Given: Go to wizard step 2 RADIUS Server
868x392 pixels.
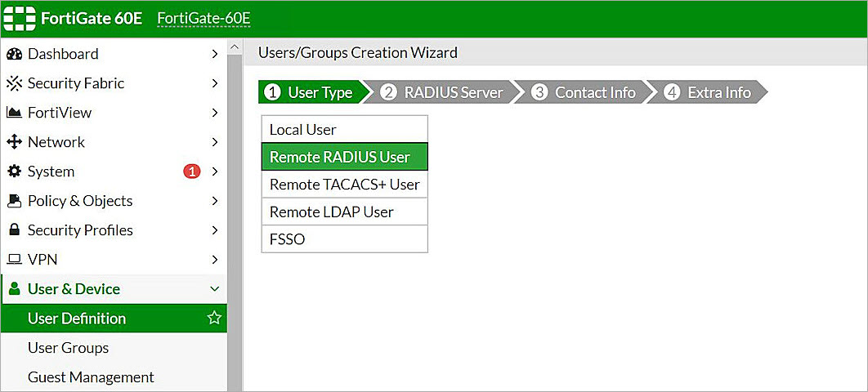Looking at the screenshot, I should click(x=442, y=92).
